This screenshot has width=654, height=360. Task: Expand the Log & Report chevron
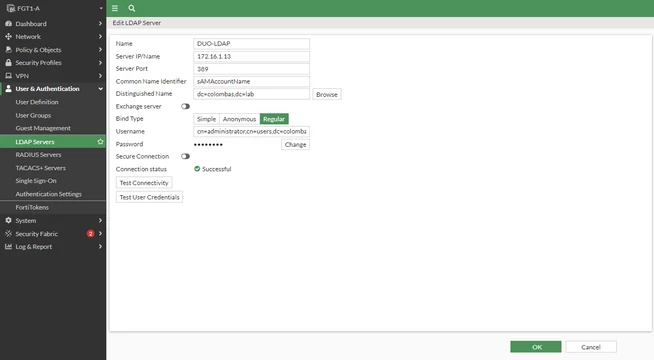(x=100, y=247)
